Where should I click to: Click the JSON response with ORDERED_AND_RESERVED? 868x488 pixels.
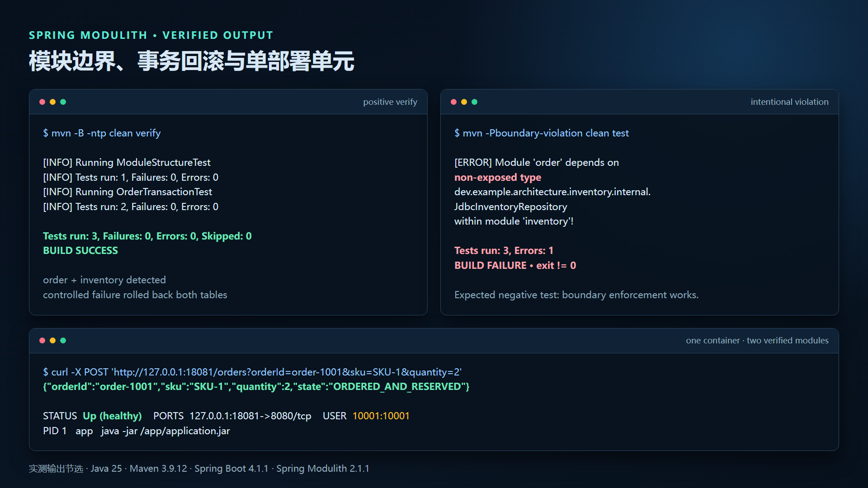point(256,387)
